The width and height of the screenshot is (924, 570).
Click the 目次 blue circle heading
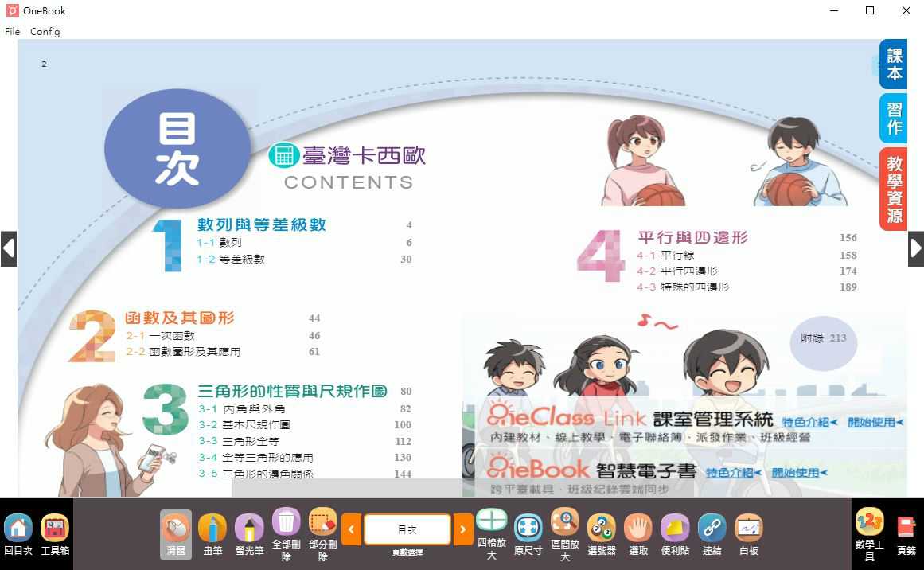pos(177,149)
